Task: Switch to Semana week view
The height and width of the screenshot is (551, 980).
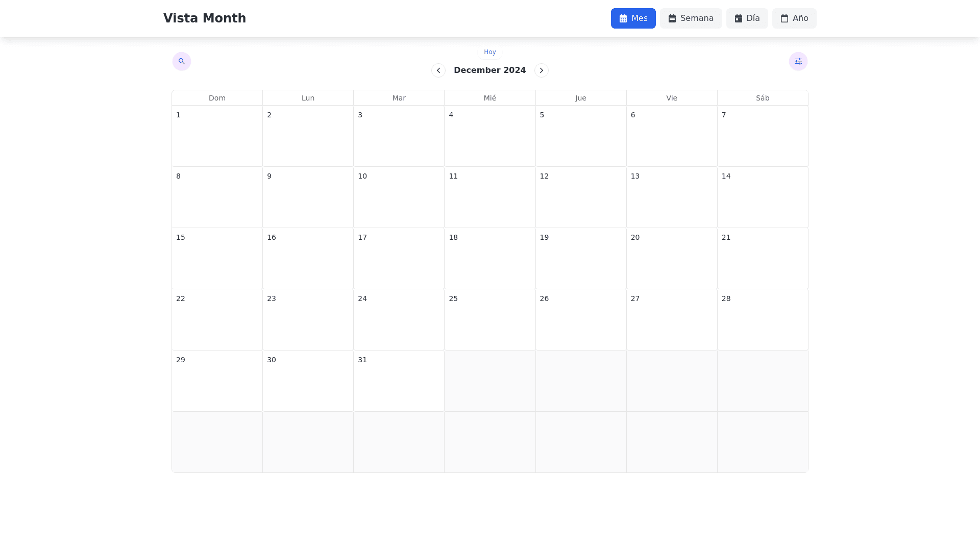Action: click(x=691, y=18)
